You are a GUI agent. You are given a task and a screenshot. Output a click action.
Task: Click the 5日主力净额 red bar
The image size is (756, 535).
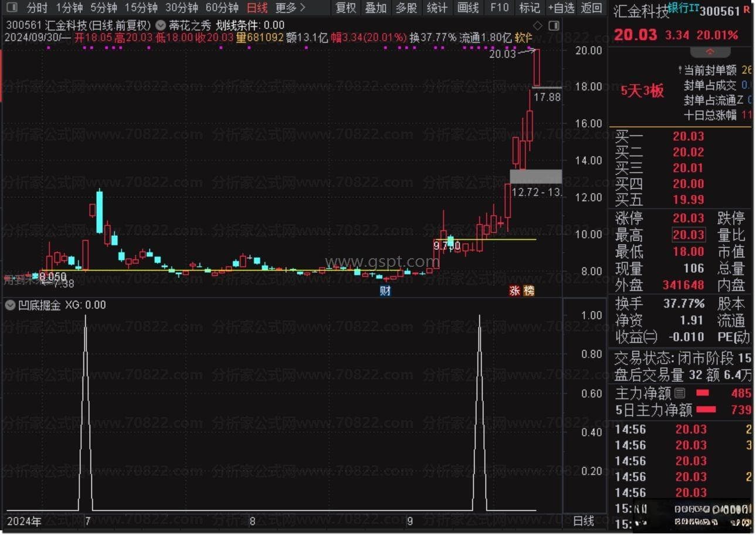coord(707,409)
